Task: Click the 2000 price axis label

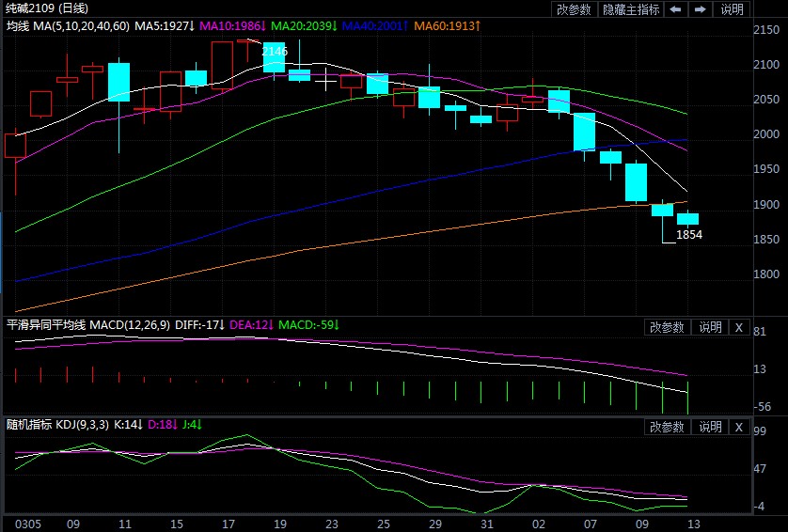Action: (x=766, y=134)
